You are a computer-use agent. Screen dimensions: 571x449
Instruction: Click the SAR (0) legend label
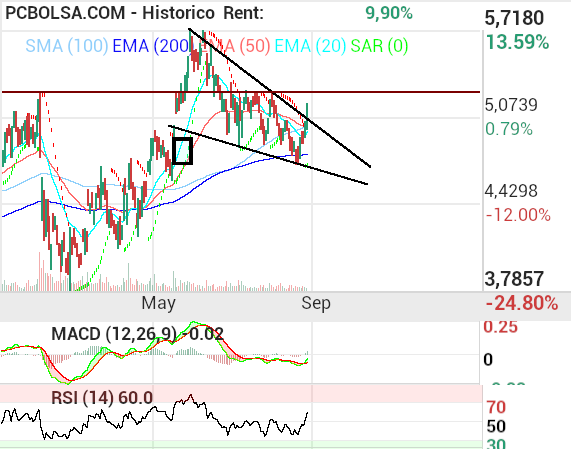[x=379, y=46]
